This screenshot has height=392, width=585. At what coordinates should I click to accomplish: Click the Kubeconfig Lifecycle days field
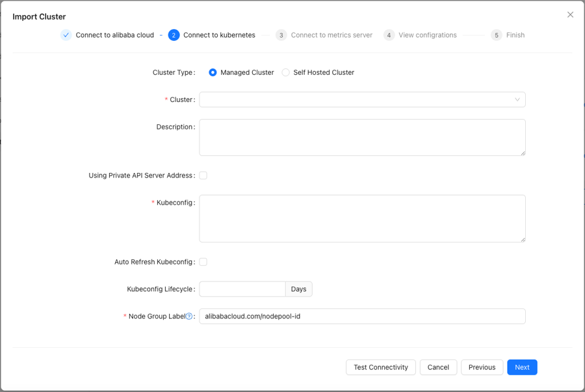pyautogui.click(x=242, y=289)
